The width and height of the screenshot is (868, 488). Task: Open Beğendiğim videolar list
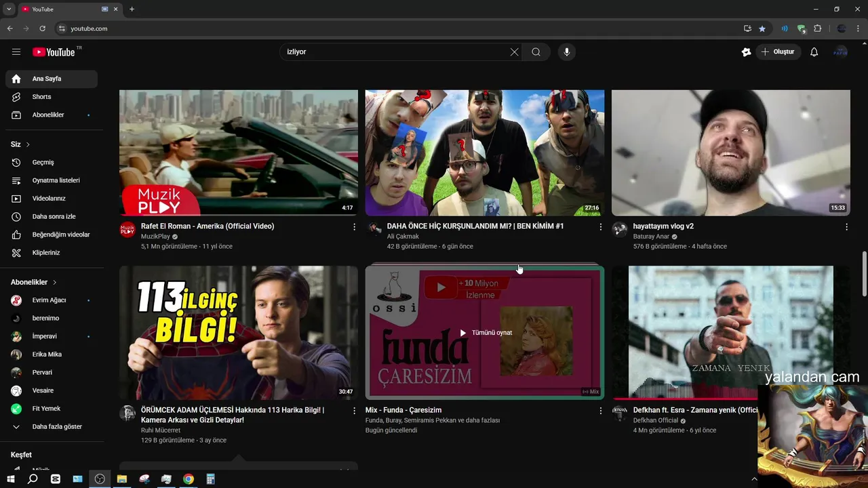point(52,235)
